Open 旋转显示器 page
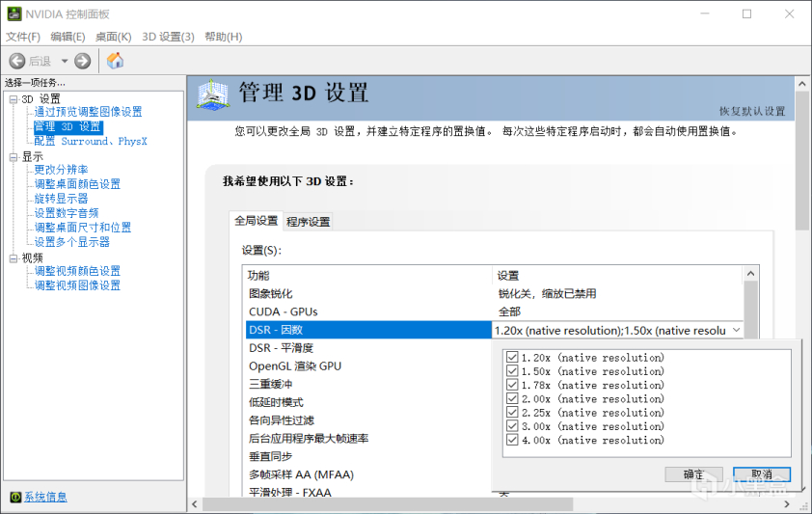This screenshot has width=812, height=514. coord(61,199)
